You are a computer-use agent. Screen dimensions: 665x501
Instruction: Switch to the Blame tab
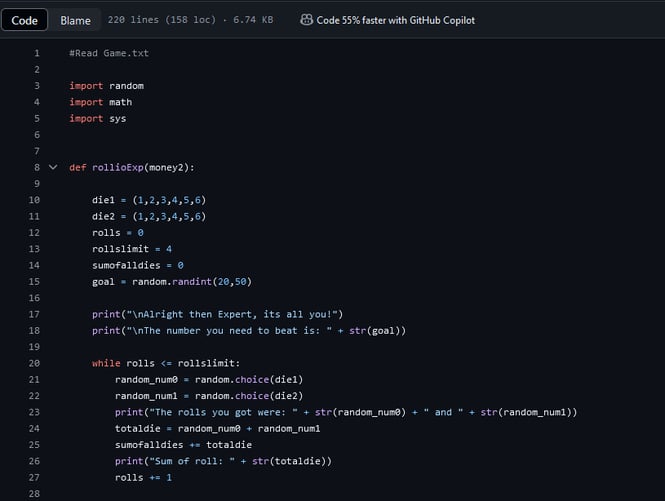[x=75, y=20]
